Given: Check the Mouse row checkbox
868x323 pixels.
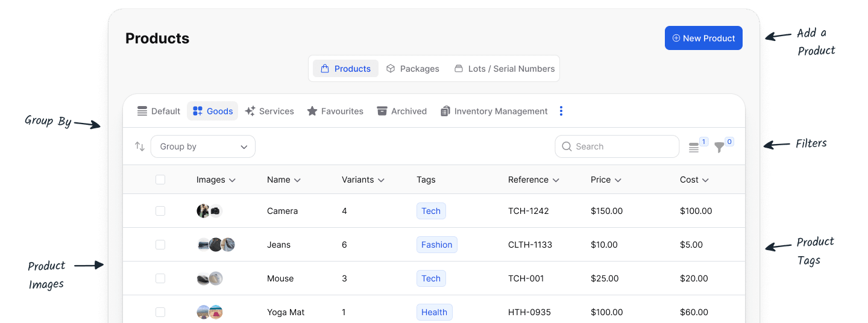Looking at the screenshot, I should [160, 278].
